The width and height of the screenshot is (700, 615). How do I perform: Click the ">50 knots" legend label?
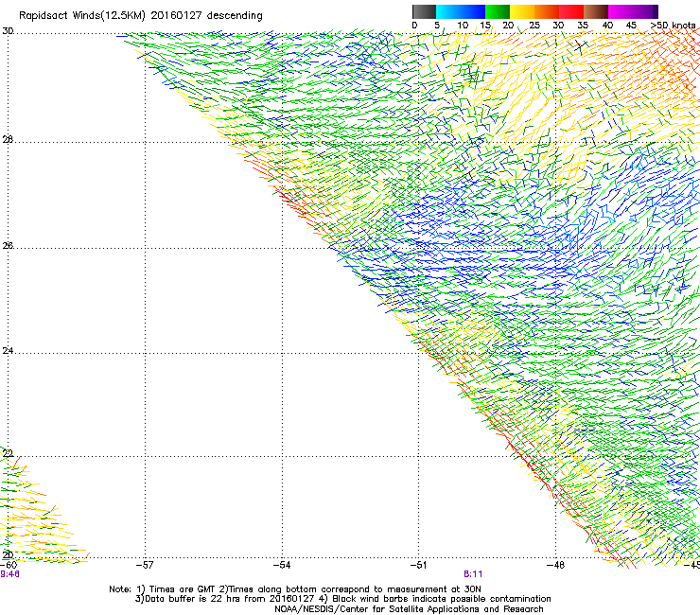(673, 26)
